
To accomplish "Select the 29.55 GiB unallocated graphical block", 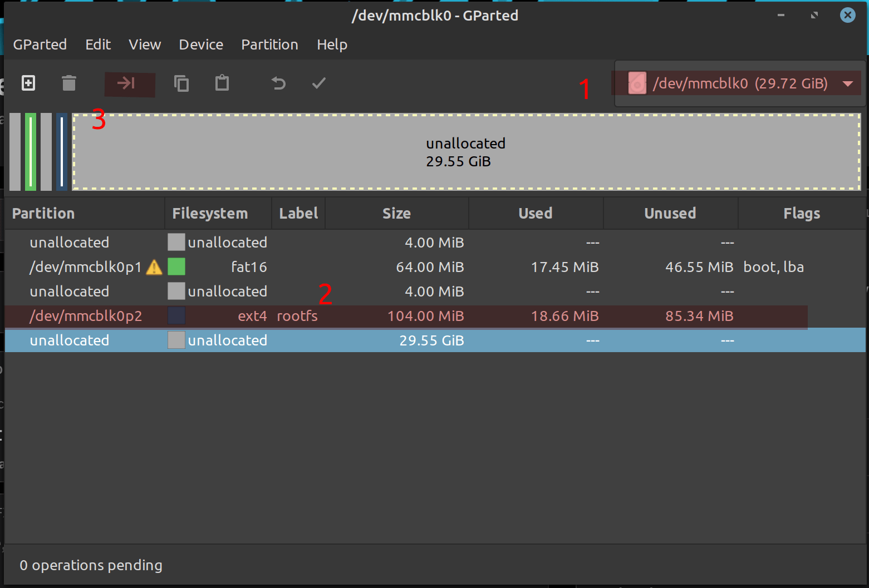I will [467, 152].
